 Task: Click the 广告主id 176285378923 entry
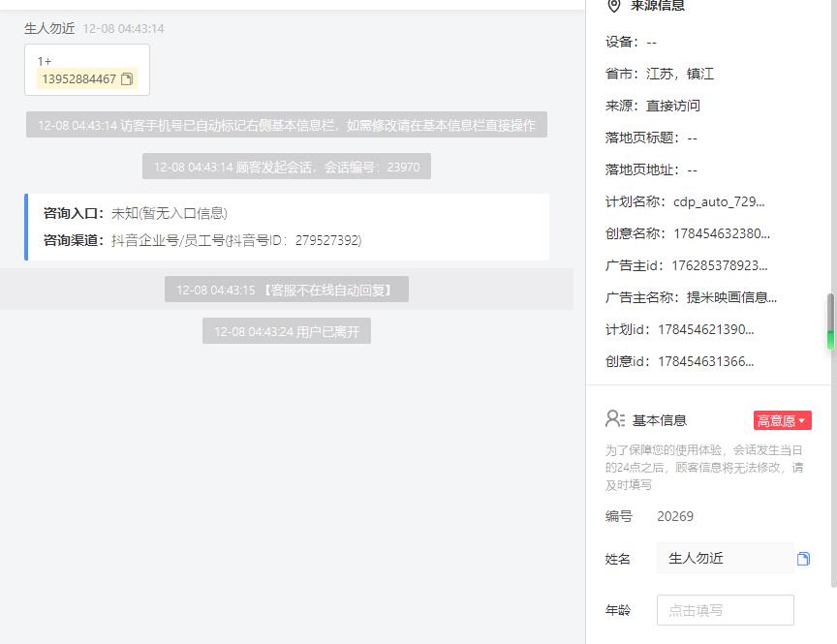(687, 265)
